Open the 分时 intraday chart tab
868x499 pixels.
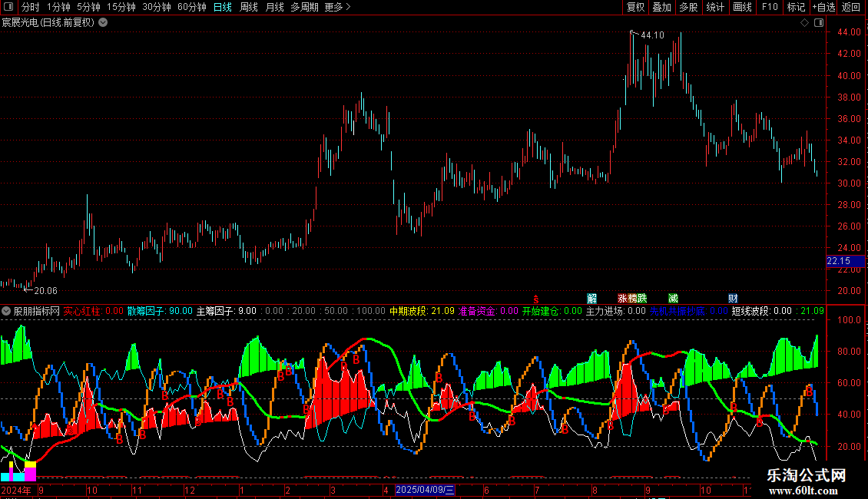(x=31, y=7)
